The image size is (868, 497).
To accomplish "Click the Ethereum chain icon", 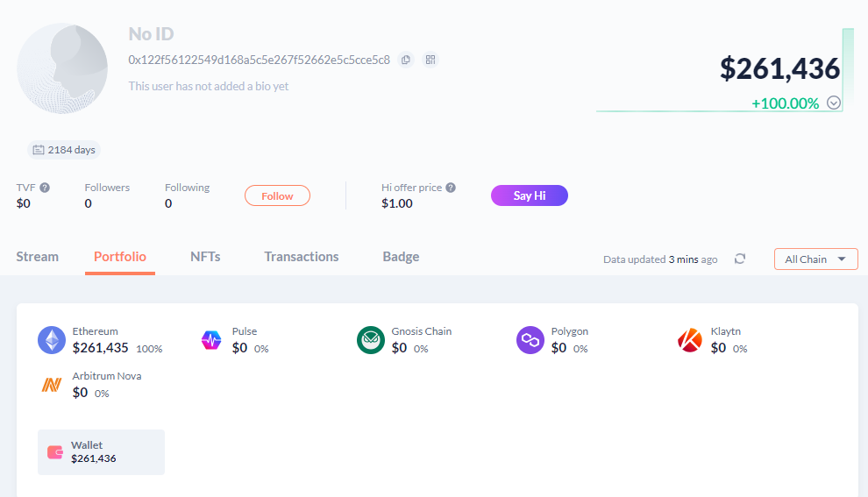I will pos(52,340).
